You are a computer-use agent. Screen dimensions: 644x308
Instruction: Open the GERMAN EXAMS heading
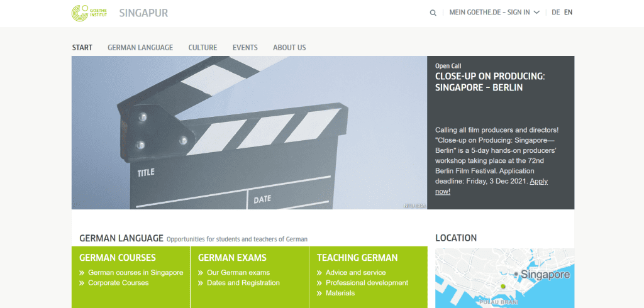tap(232, 258)
